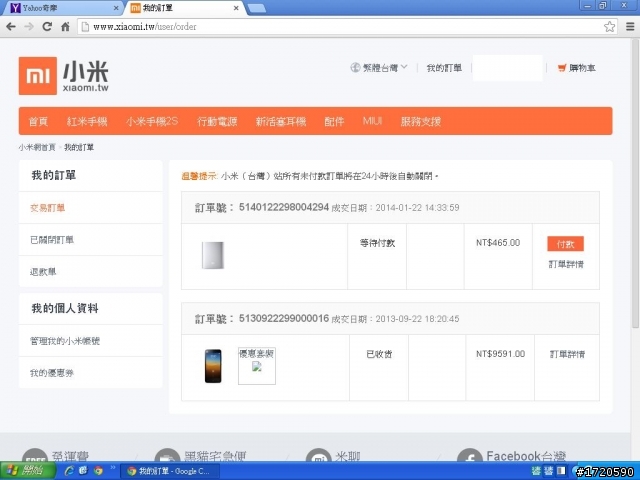
Task: Click the browser forward arrow
Action: click(x=29, y=27)
